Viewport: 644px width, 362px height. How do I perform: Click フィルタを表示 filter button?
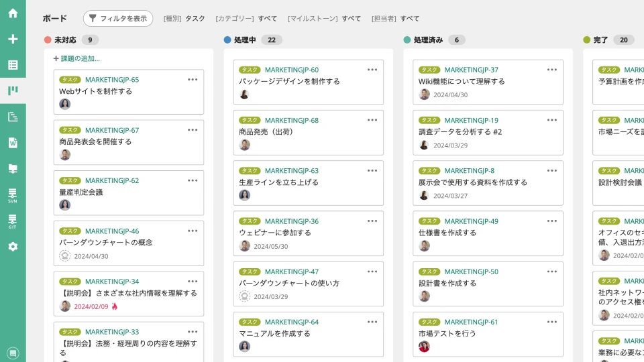tap(118, 19)
